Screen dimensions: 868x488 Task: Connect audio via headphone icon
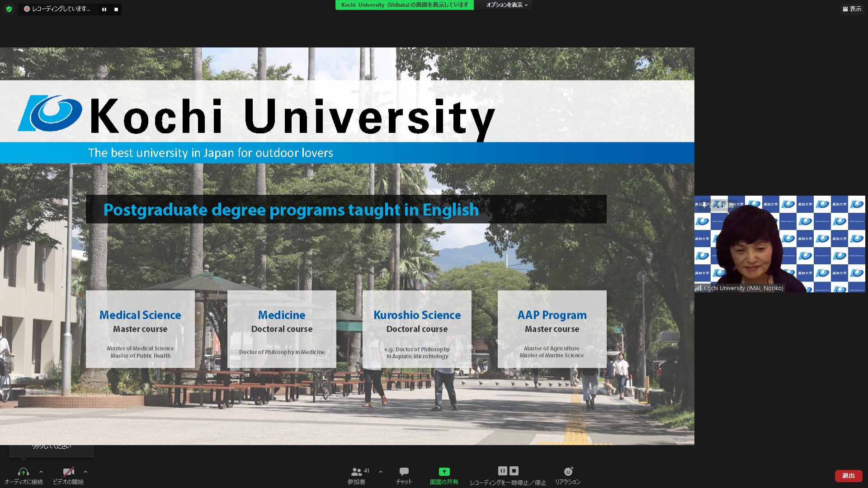(x=24, y=476)
